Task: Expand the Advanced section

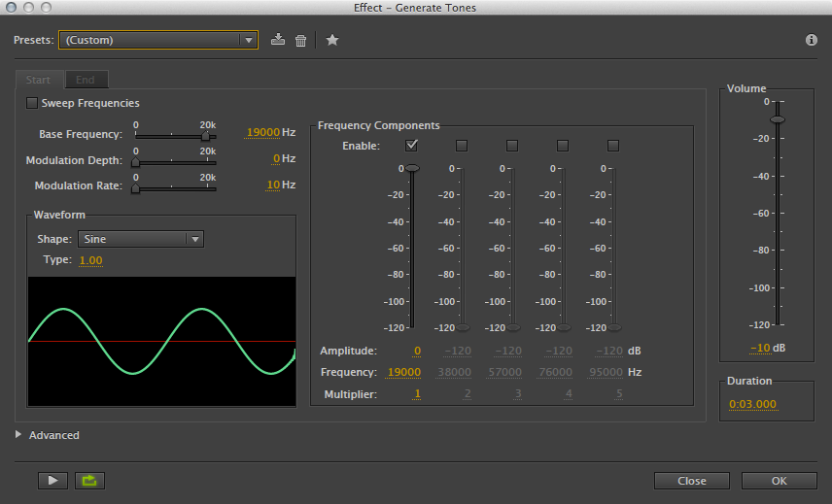Action: pos(19,435)
